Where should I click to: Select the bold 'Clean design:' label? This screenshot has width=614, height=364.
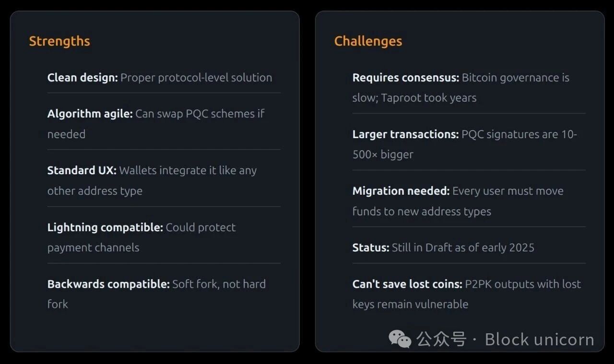pyautogui.click(x=83, y=78)
